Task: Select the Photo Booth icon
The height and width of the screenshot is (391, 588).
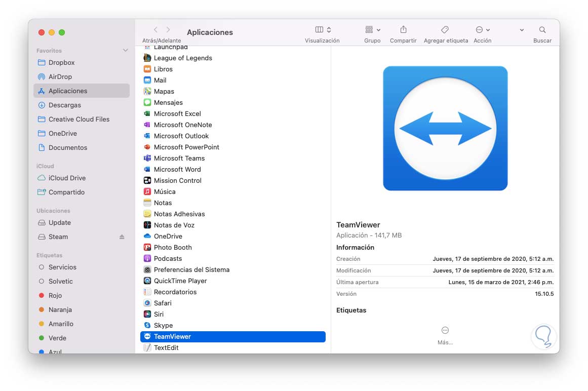Action: [x=147, y=248]
